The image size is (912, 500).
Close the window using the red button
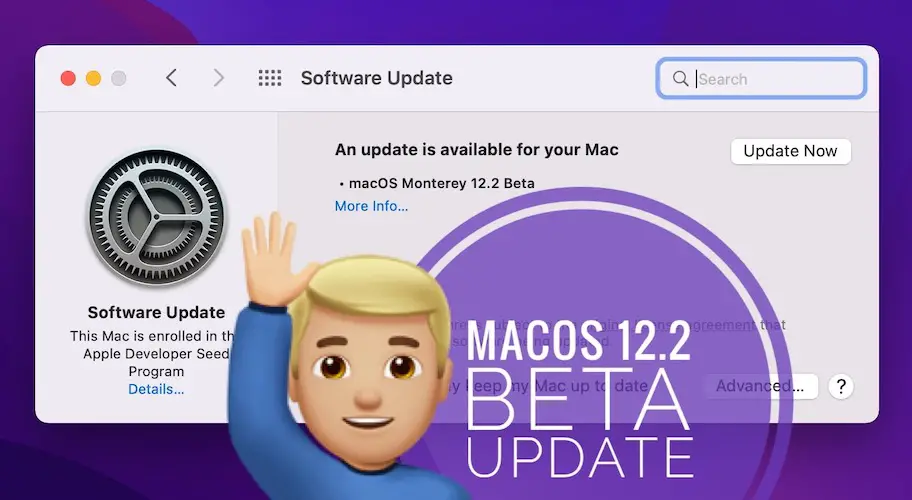[68, 78]
